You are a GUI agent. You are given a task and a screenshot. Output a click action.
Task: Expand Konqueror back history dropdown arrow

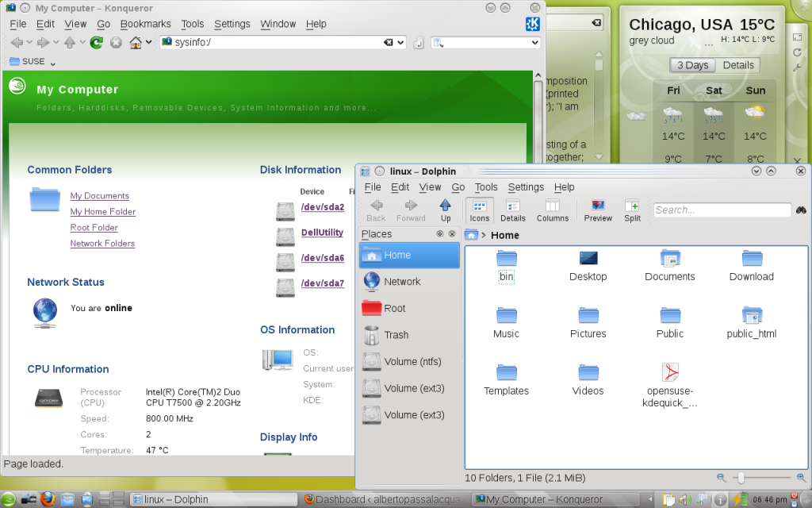(x=29, y=43)
